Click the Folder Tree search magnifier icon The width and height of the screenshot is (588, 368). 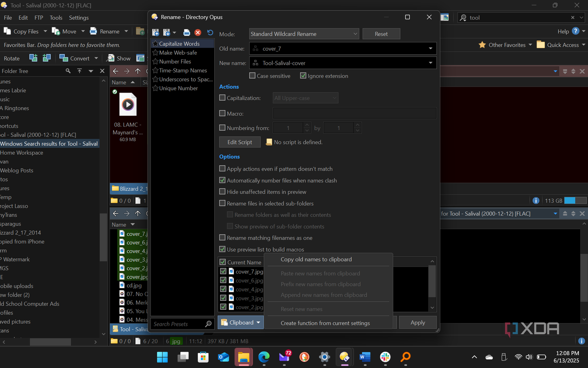(x=68, y=71)
